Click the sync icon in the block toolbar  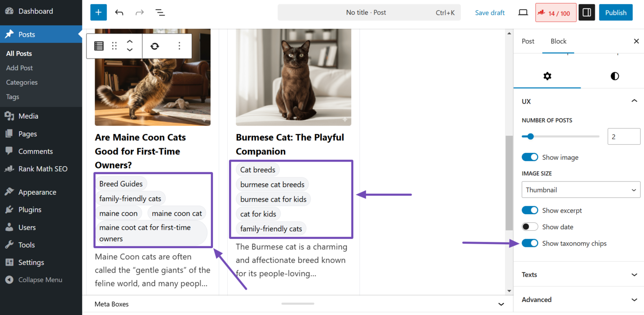(155, 46)
